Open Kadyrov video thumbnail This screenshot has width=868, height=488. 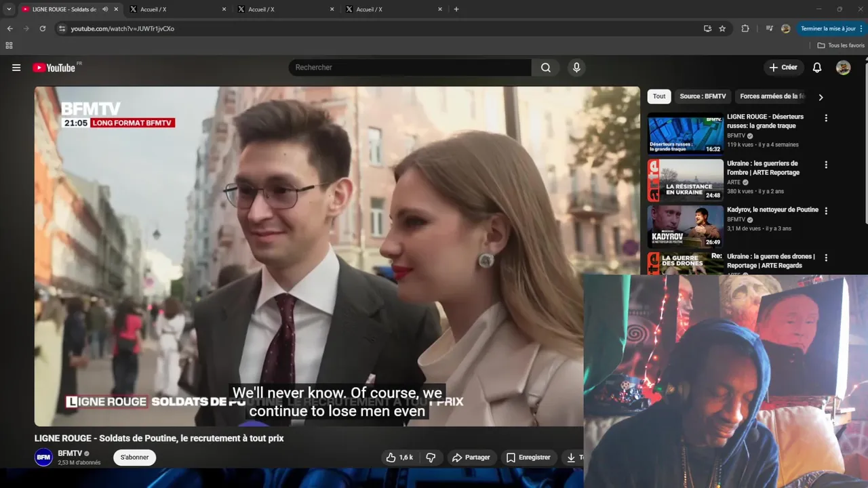coord(685,226)
